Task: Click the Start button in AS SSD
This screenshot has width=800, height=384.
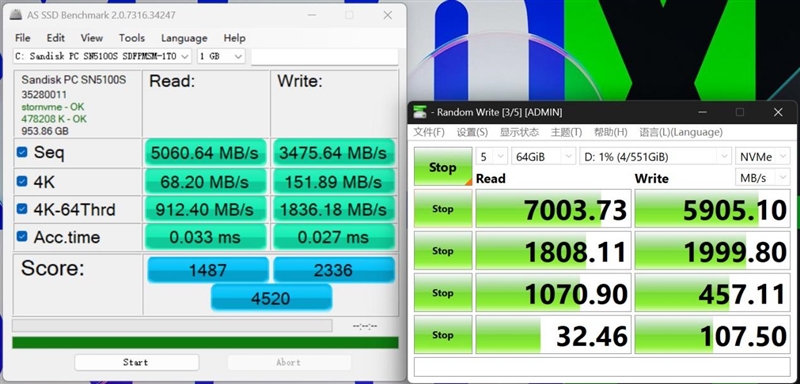Action: tap(136, 363)
